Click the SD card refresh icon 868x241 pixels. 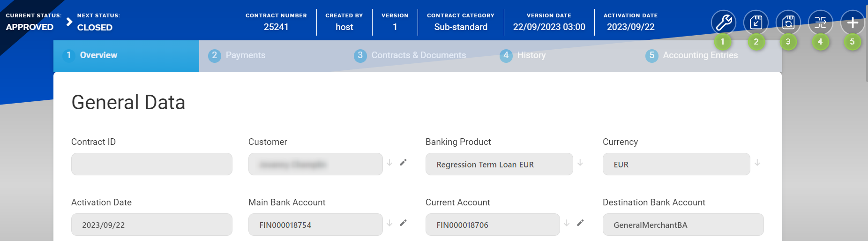click(x=788, y=23)
